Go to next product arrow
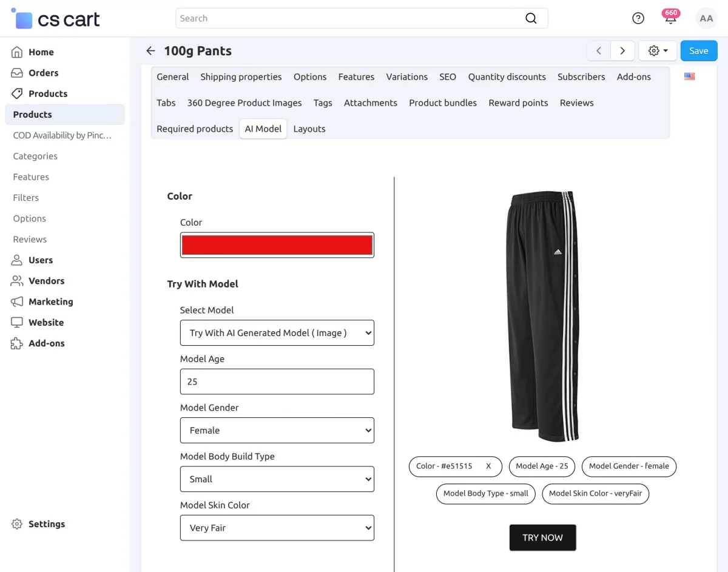 pos(622,51)
